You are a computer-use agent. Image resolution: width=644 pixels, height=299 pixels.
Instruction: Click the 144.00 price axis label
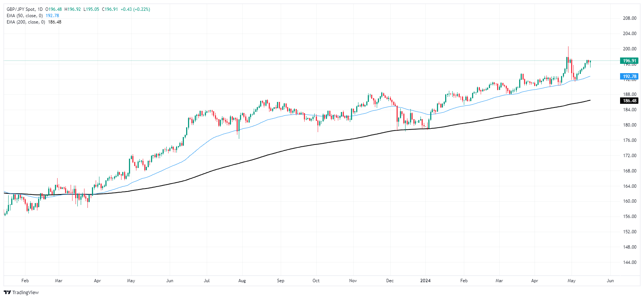[629, 262]
